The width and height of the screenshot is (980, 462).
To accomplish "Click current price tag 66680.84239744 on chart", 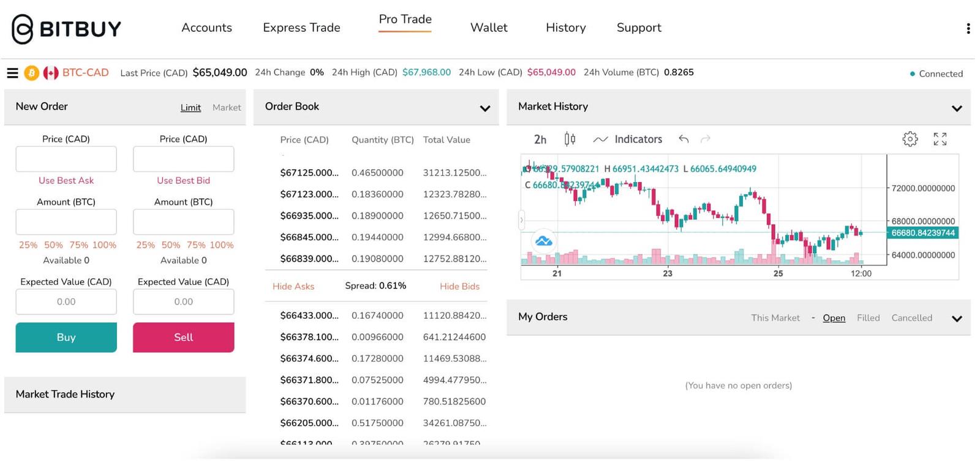I will (922, 233).
